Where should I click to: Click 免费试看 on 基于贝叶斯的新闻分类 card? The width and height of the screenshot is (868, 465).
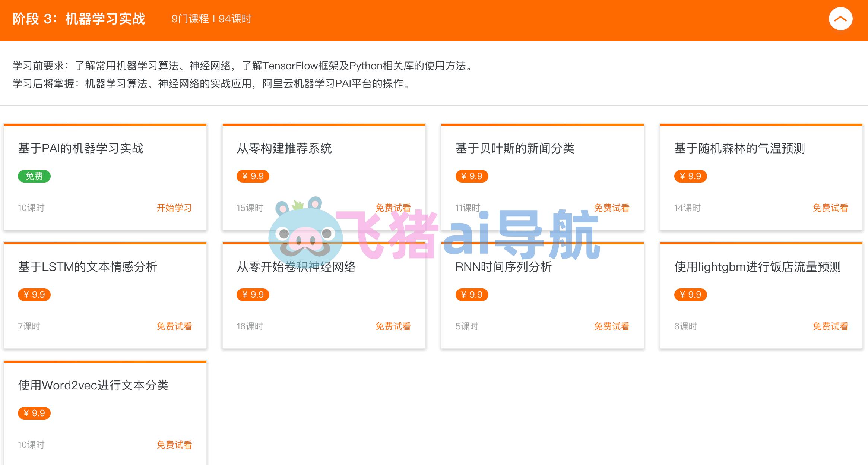611,208
